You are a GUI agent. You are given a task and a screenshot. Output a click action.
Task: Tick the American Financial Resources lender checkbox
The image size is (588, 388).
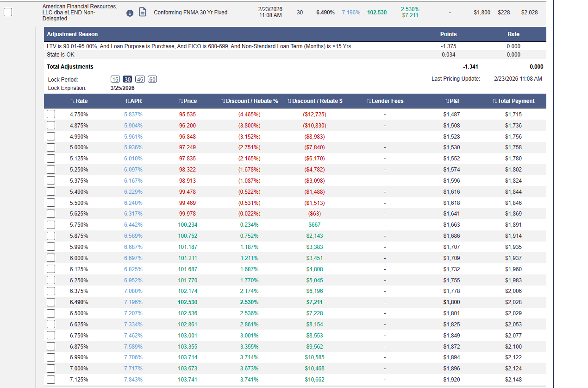point(8,13)
